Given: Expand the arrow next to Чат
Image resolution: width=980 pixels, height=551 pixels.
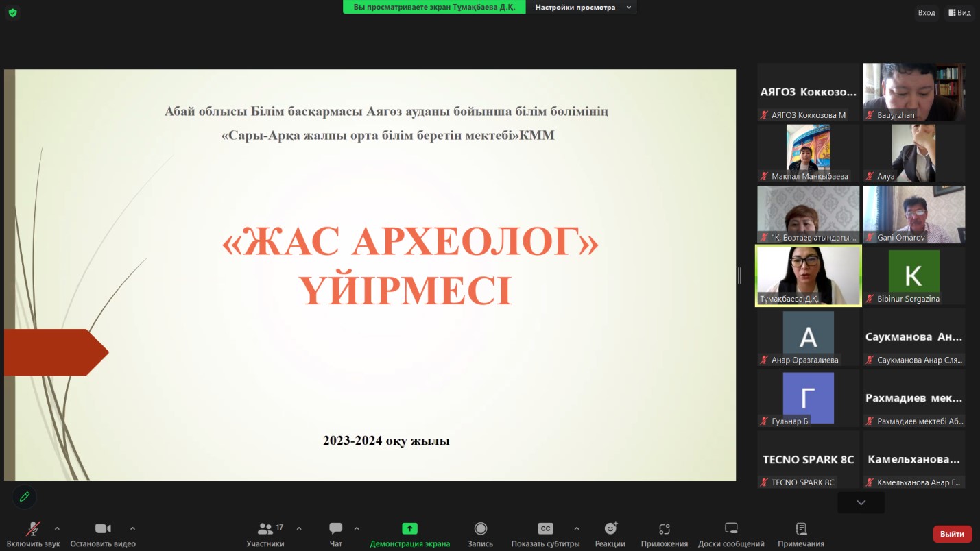Looking at the screenshot, I should [x=357, y=528].
